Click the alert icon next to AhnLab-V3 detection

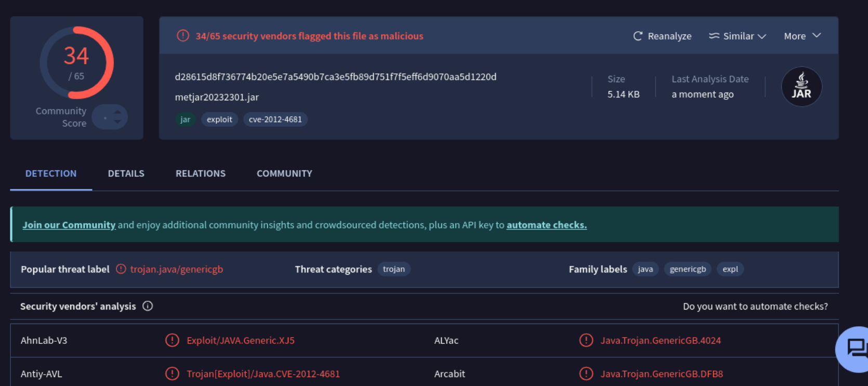coord(172,340)
